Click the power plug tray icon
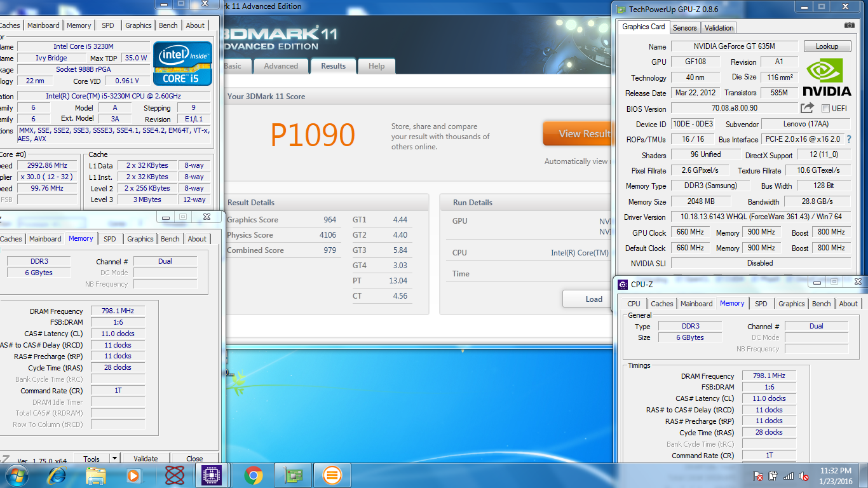868x488 pixels. coord(773,475)
